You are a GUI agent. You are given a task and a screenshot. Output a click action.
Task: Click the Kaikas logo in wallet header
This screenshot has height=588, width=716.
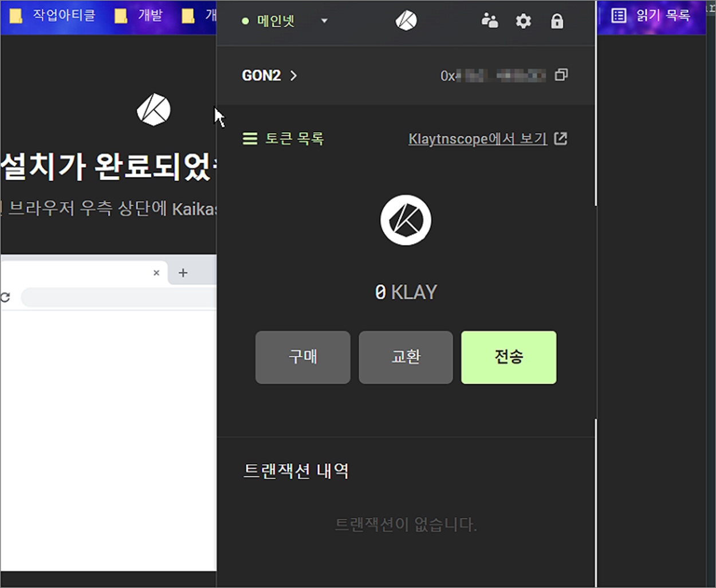406,21
